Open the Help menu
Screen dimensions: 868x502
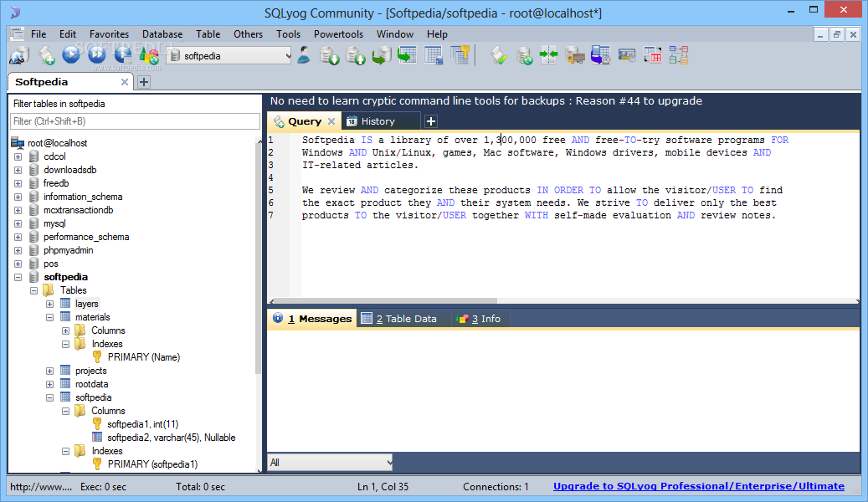[x=437, y=34]
